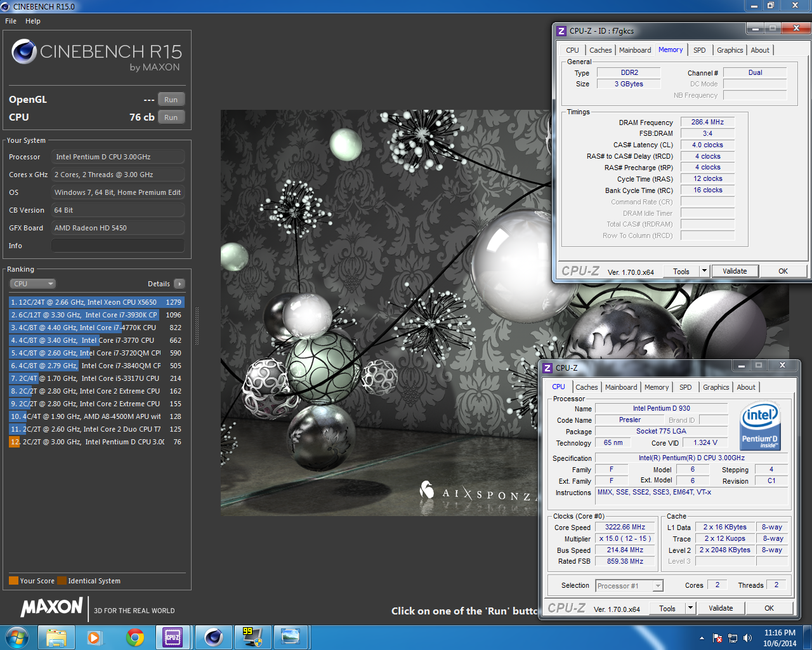Open Mainboard tab in upper CPU-Z window

(635, 50)
